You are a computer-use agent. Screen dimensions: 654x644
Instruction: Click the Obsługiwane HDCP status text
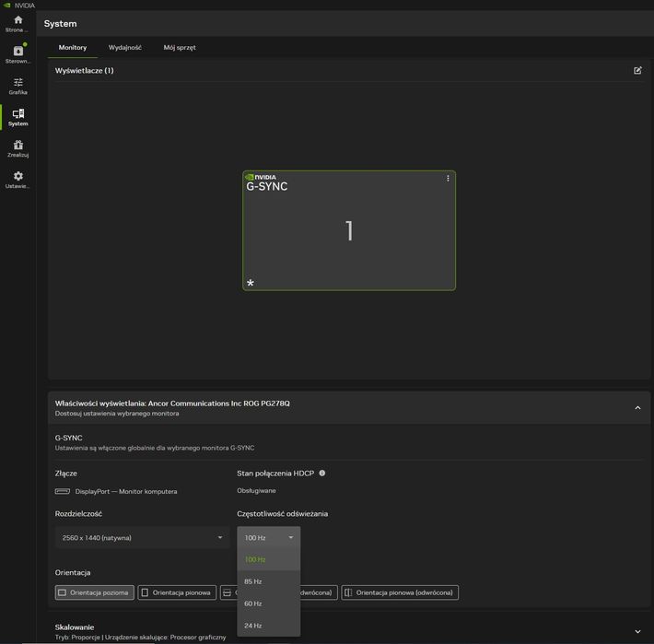256,490
